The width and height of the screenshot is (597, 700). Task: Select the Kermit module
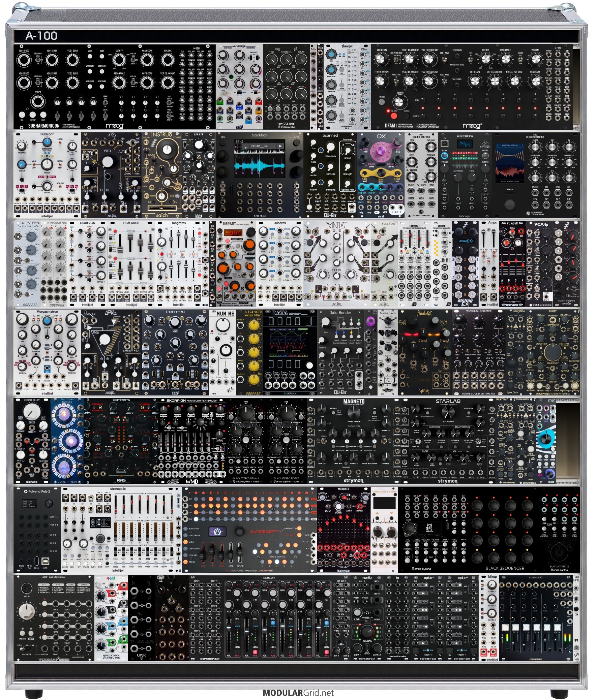tap(236, 264)
